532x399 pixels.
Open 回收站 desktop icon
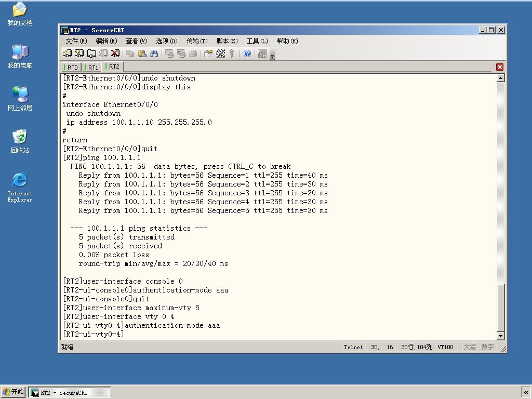pyautogui.click(x=20, y=141)
